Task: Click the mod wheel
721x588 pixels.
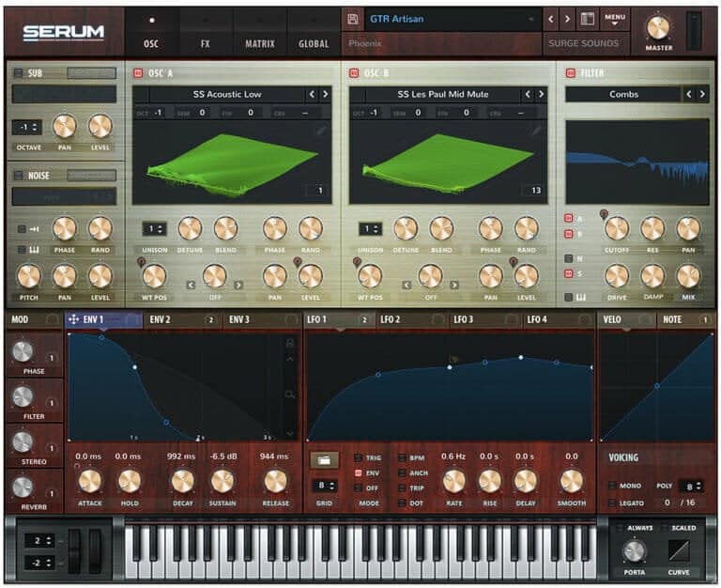Action: [x=95, y=550]
